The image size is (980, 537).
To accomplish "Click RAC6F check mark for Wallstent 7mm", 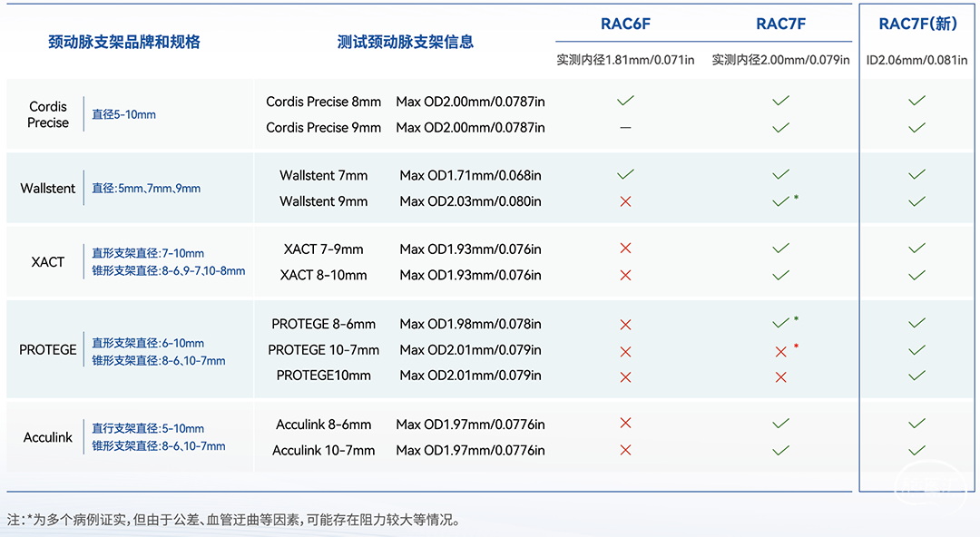I will point(625,174).
